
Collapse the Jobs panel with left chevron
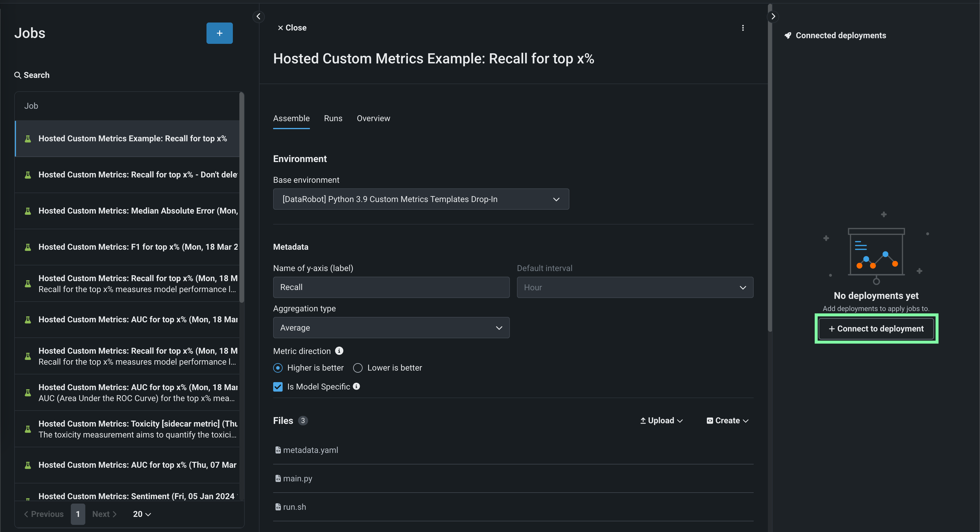pos(258,16)
